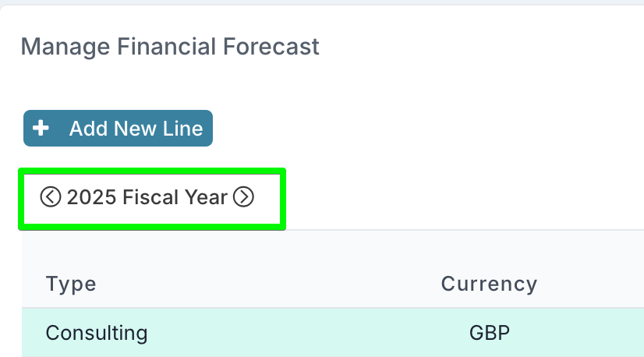Click the Fiscal Year text in selector

[175, 197]
